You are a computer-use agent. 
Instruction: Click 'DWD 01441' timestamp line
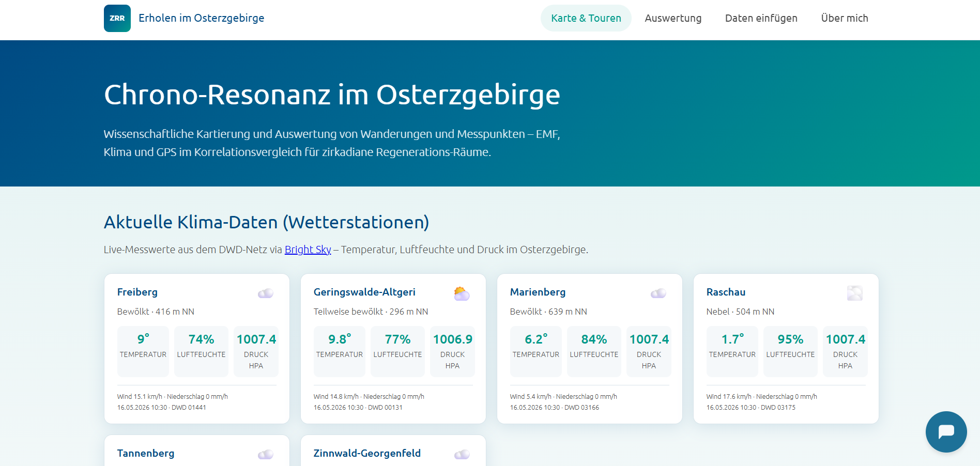point(161,408)
